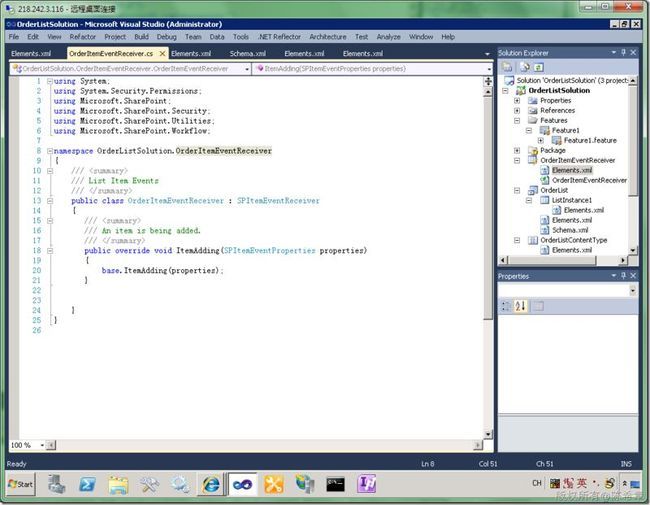This screenshot has width=650, height=505.
Task: Click Refresh icon in Solution Explorer toolbar
Action: tap(538, 67)
